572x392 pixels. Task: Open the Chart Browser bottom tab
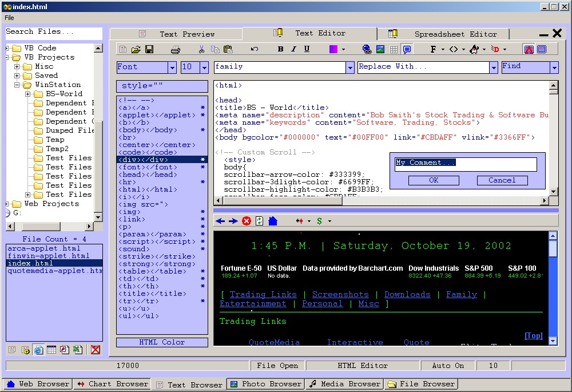[112, 384]
